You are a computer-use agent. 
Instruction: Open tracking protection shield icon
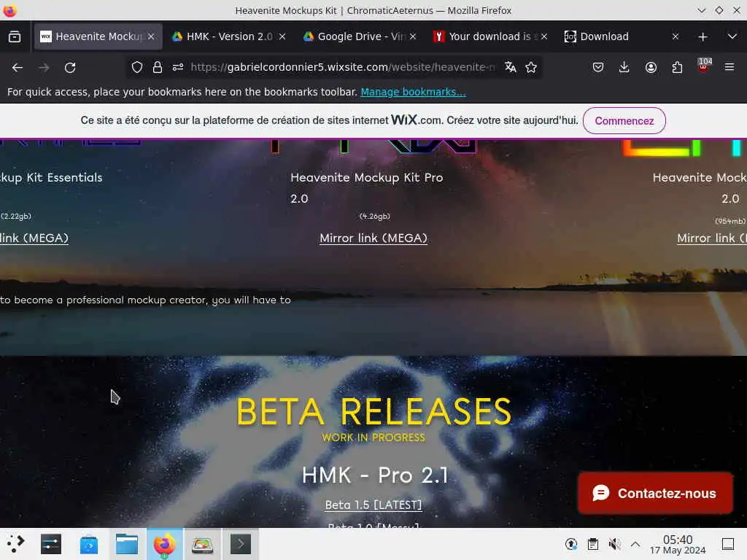pyautogui.click(x=136, y=68)
